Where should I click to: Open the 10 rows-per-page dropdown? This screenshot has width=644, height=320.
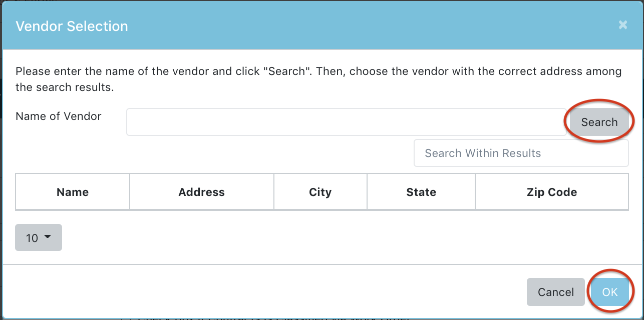(x=39, y=237)
